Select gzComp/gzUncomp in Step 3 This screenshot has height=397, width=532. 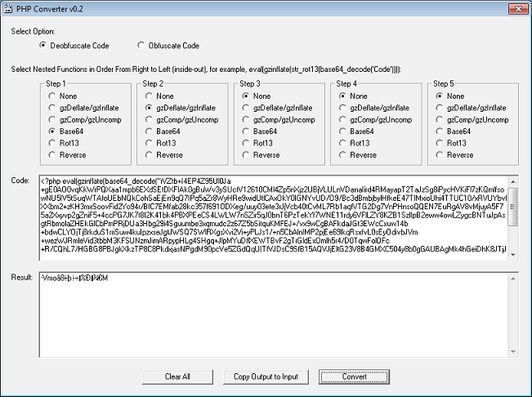(x=246, y=119)
